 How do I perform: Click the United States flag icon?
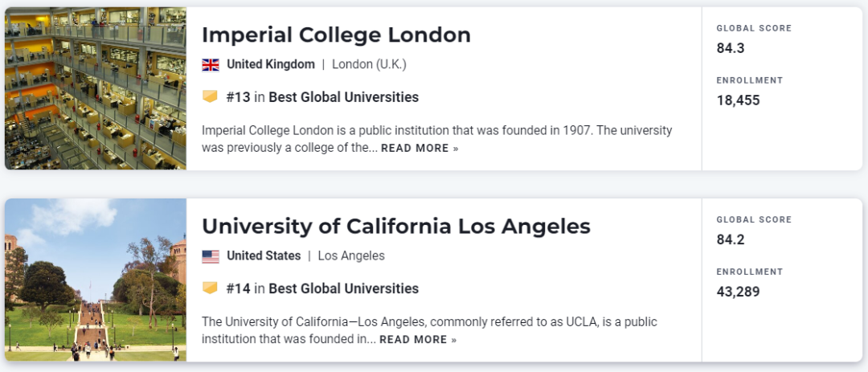point(211,256)
